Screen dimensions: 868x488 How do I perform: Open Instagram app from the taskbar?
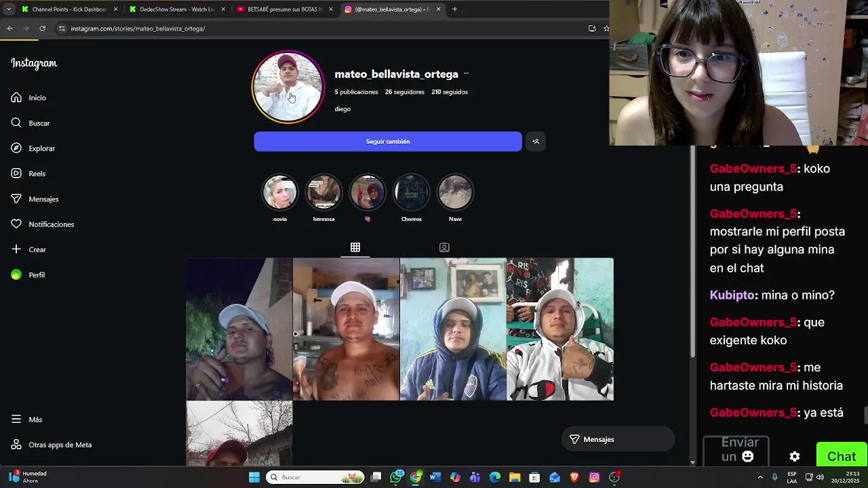pos(595,477)
